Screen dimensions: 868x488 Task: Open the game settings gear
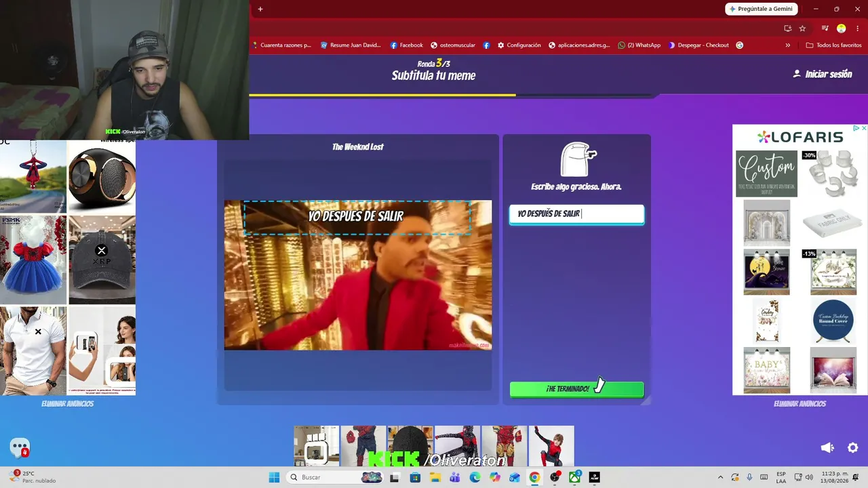[853, 448]
